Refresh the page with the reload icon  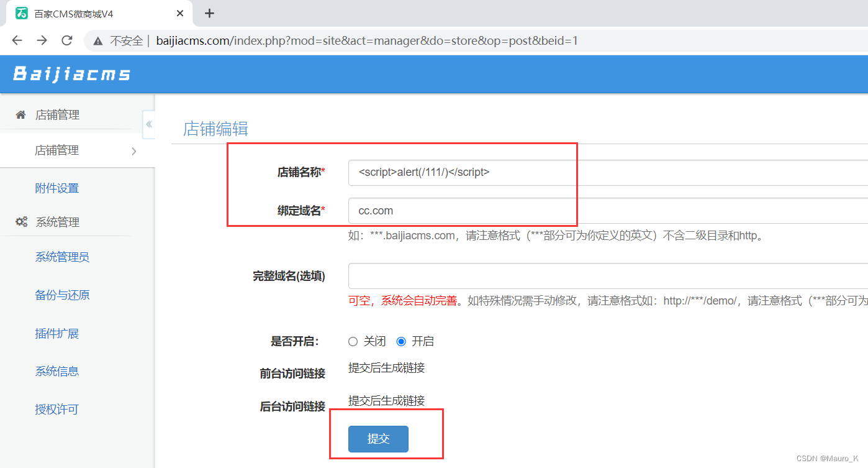tap(66, 40)
